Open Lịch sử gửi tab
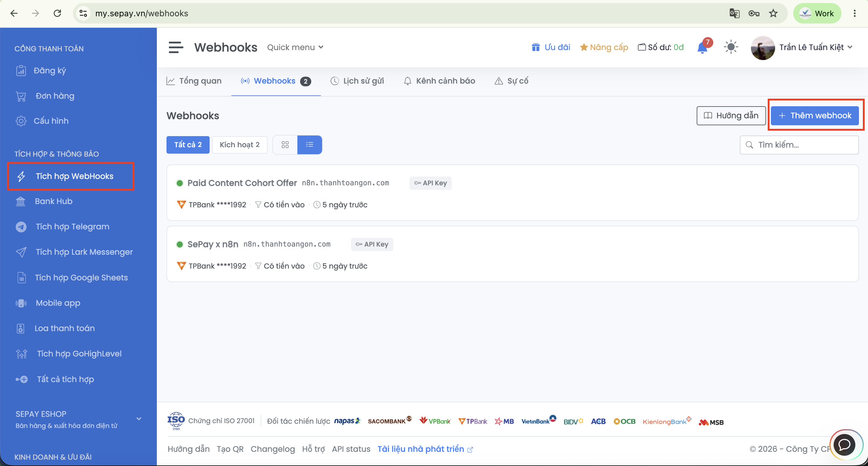 point(357,81)
